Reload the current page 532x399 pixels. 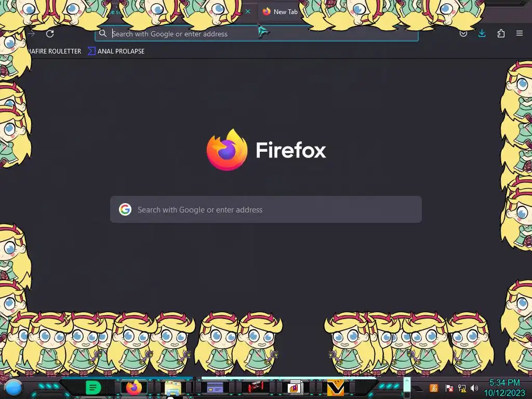pyautogui.click(x=50, y=34)
